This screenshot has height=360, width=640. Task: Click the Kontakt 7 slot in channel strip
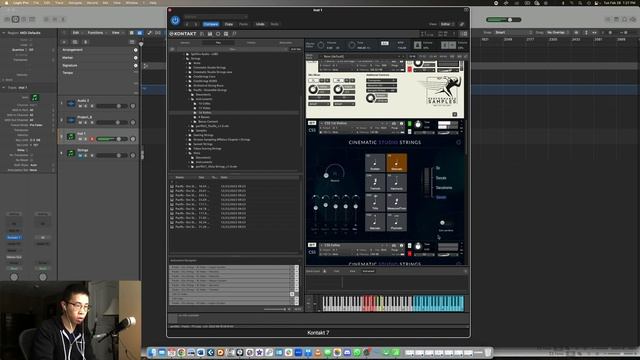point(14,237)
